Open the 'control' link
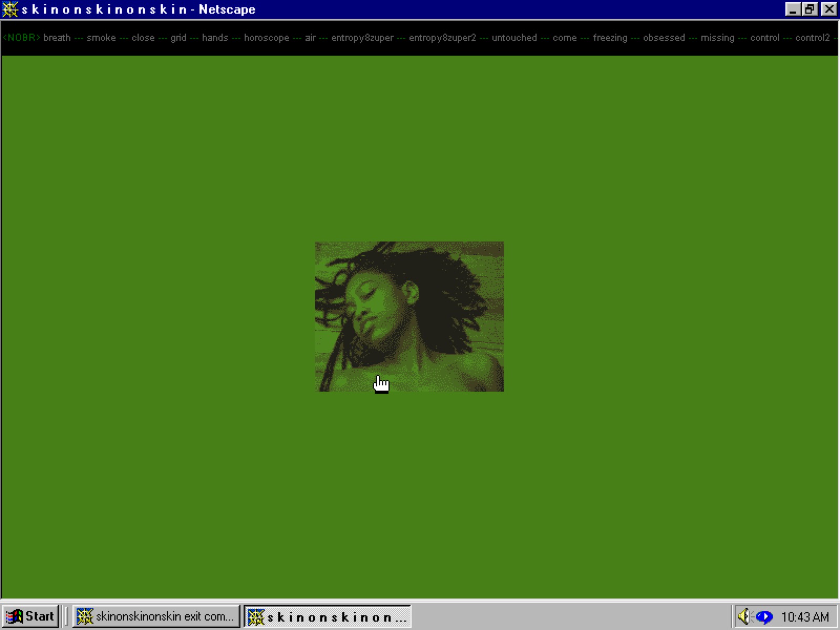 (765, 38)
